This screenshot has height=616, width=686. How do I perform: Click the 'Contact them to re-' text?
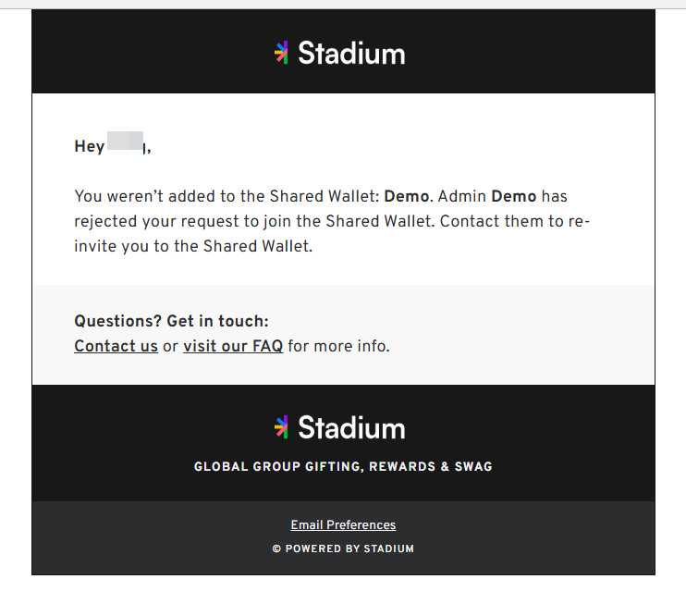point(515,221)
